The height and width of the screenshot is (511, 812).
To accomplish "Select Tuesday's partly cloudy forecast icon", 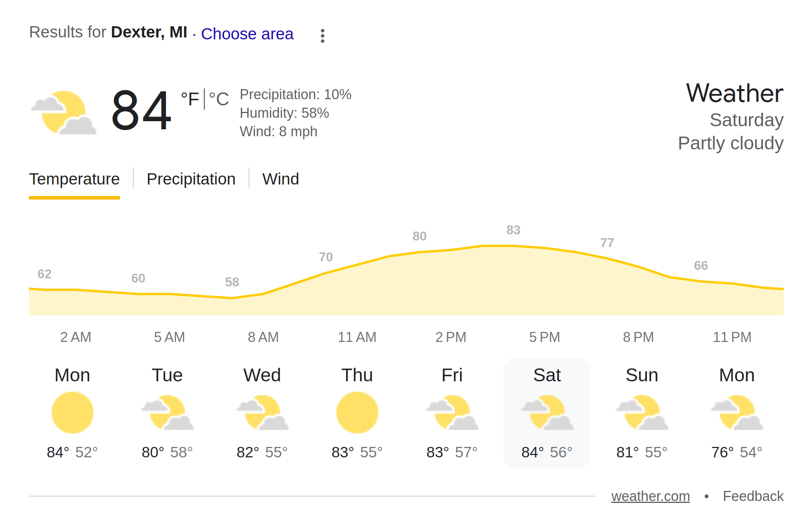I will coord(167,413).
